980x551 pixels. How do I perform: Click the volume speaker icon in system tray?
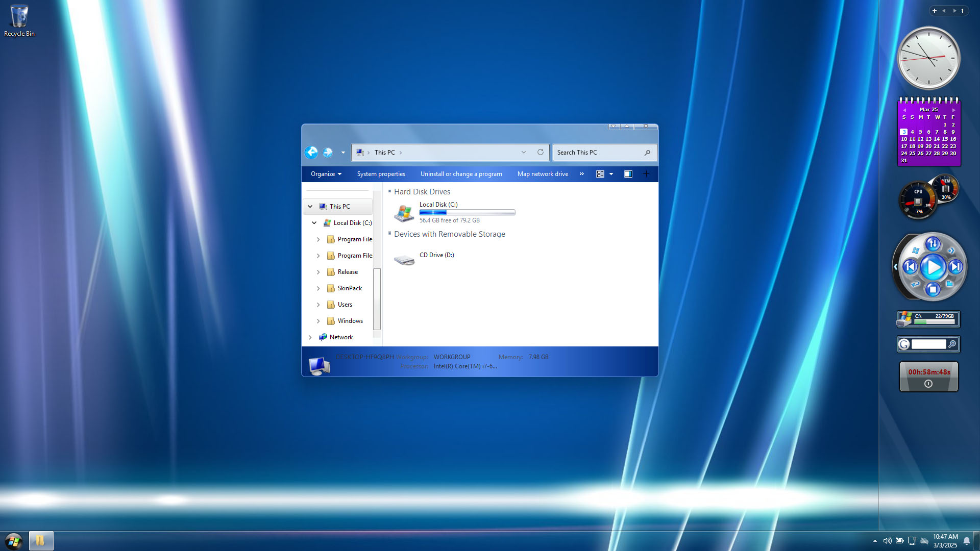(887, 541)
